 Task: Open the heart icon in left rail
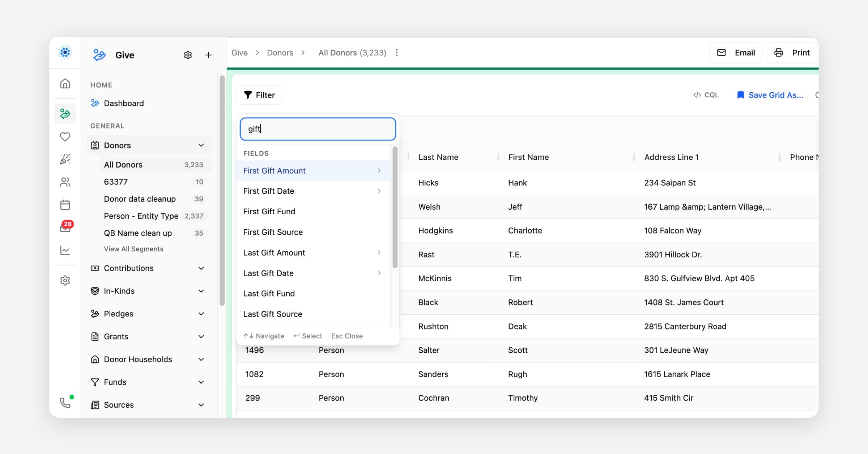coord(65,137)
